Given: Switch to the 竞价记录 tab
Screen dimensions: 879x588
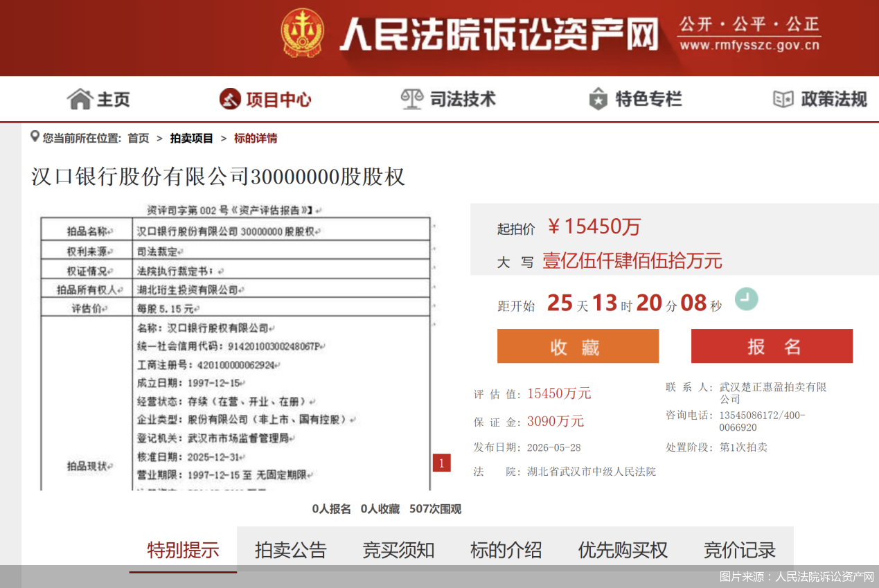Looking at the screenshot, I should pos(740,550).
